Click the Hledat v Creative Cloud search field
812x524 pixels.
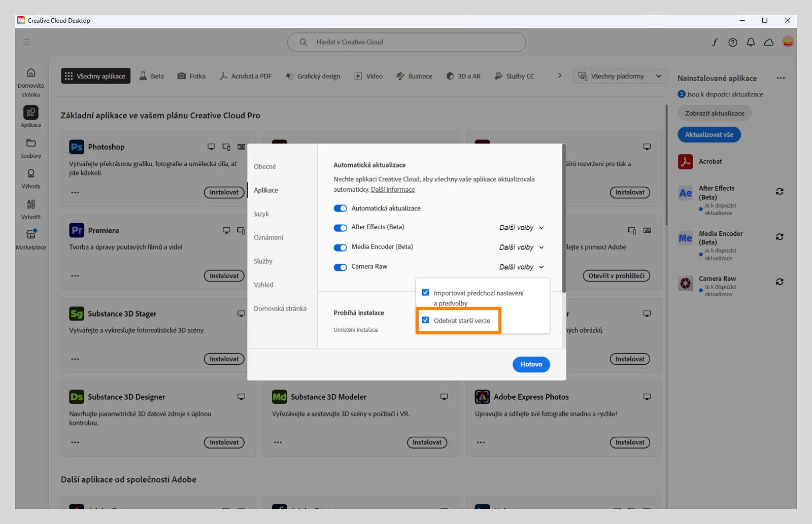[407, 42]
